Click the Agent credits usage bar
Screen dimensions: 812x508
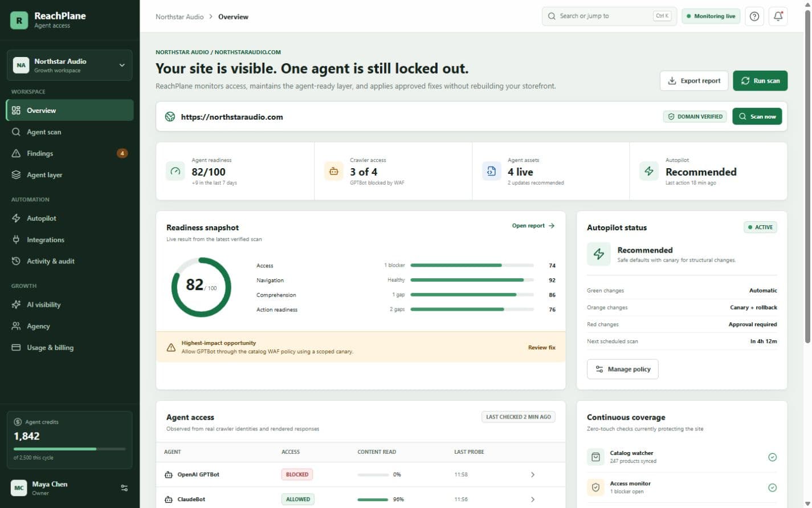(70, 449)
